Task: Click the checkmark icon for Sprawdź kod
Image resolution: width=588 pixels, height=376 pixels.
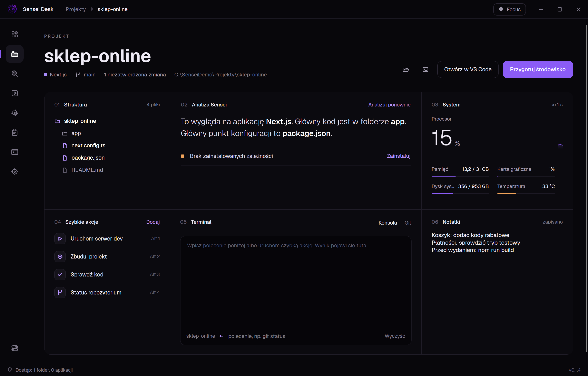Action: pos(60,275)
